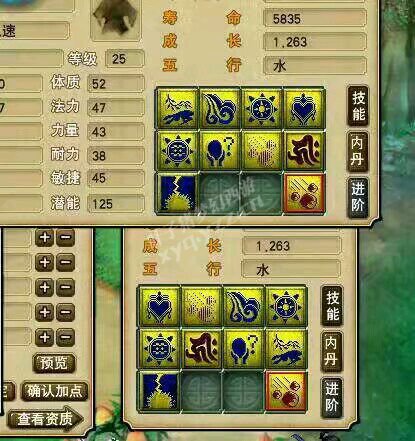Viewport: 415px width, 441px height.
Task: Click the question-mark hands skill in upper grid
Action: click(x=220, y=151)
